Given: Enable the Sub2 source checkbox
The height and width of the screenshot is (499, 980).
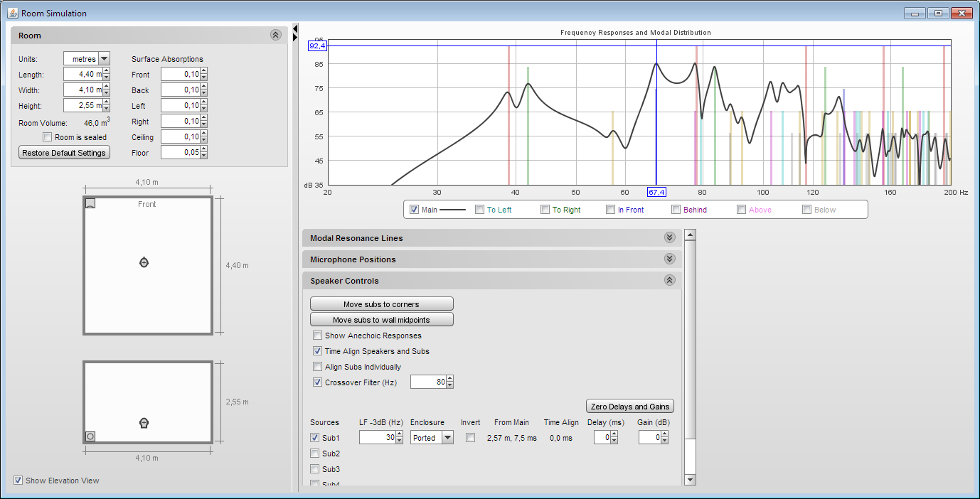Looking at the screenshot, I should click(x=314, y=454).
